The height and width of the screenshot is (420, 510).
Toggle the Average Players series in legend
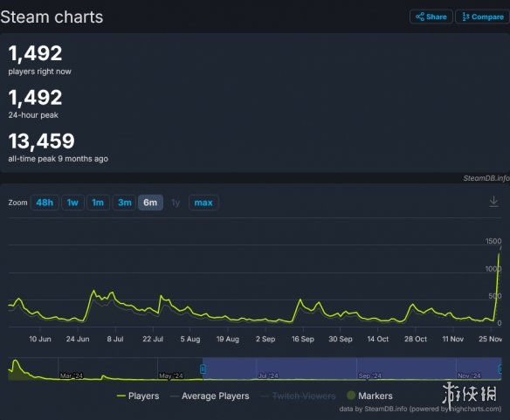tap(210, 396)
